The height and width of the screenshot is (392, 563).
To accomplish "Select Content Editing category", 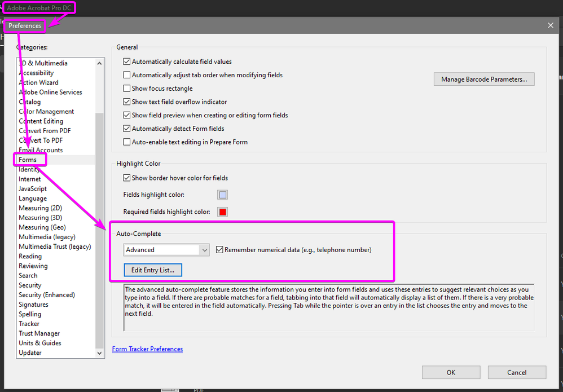I will [x=41, y=121].
